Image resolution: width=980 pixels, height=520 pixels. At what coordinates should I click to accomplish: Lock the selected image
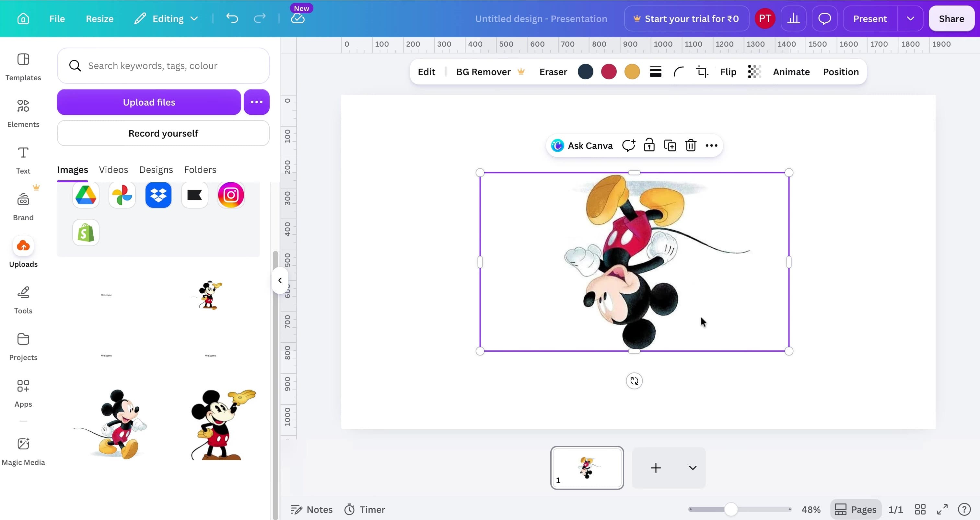click(x=649, y=146)
